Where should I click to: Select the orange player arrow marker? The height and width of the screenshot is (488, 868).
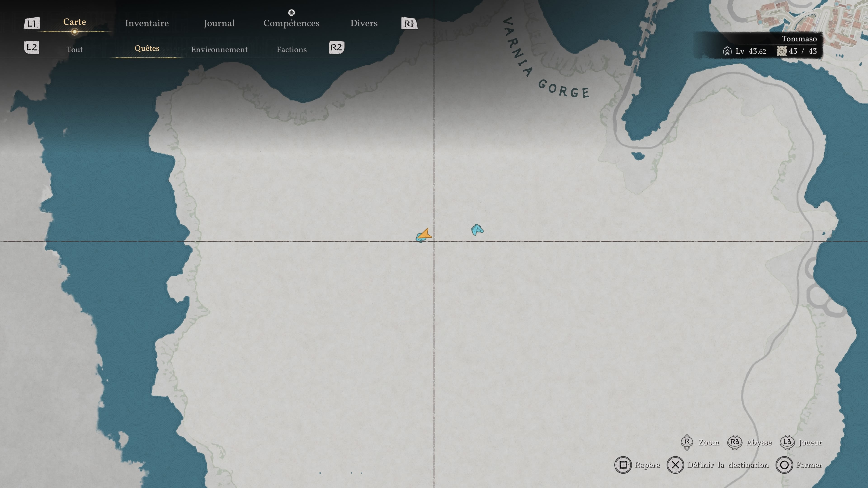pyautogui.click(x=425, y=234)
